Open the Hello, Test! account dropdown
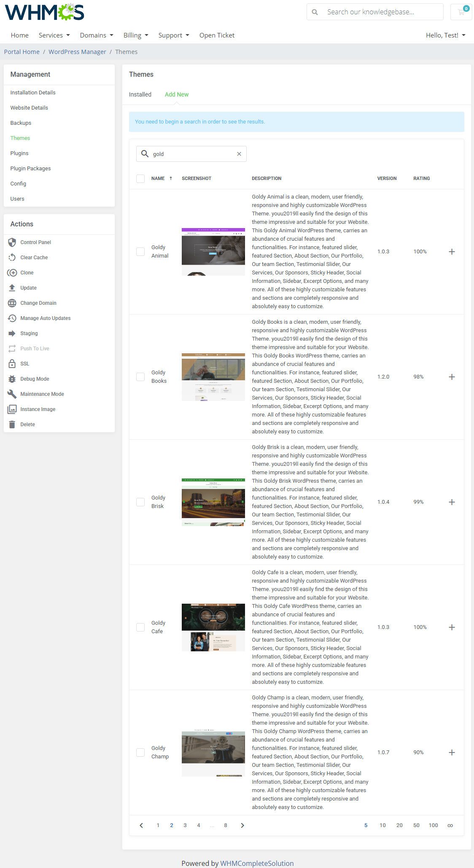474x868 pixels. [446, 35]
